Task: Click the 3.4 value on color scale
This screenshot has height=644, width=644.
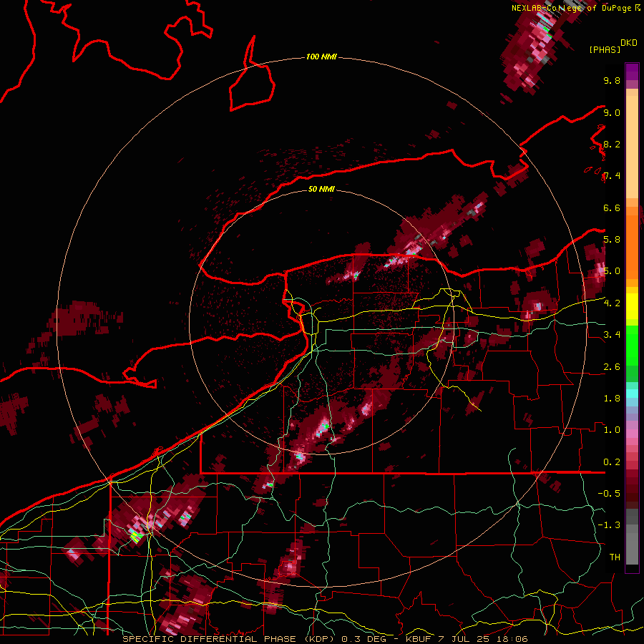Action: [612, 335]
